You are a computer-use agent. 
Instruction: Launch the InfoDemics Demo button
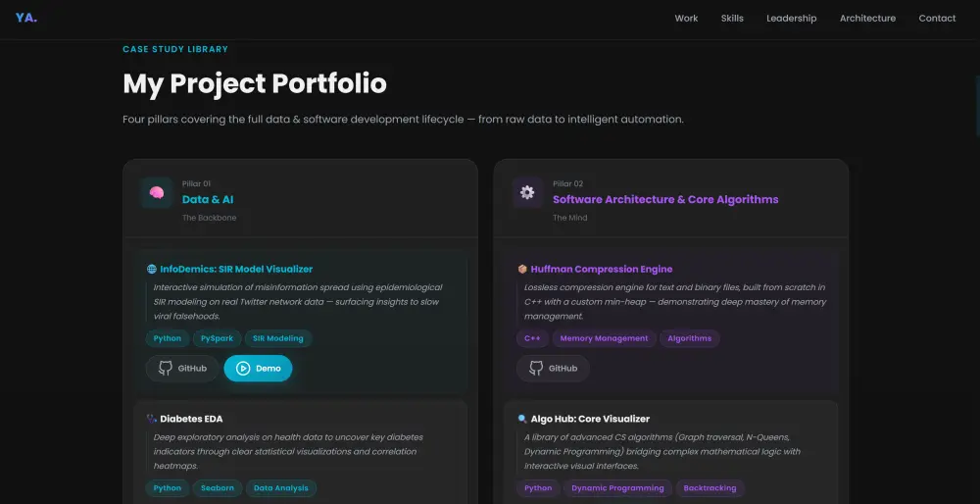[258, 369]
